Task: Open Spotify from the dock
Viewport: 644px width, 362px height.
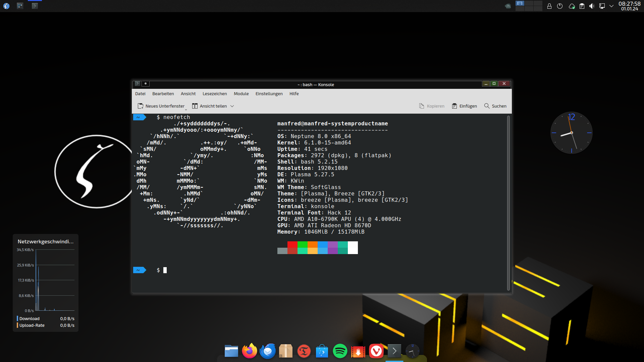Action: [x=340, y=351]
